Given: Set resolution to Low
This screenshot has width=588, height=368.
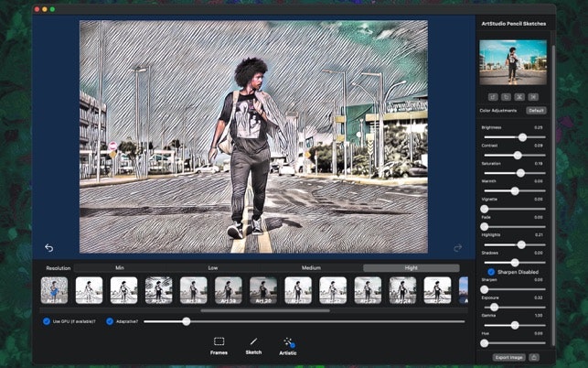Looking at the screenshot, I should tap(213, 267).
